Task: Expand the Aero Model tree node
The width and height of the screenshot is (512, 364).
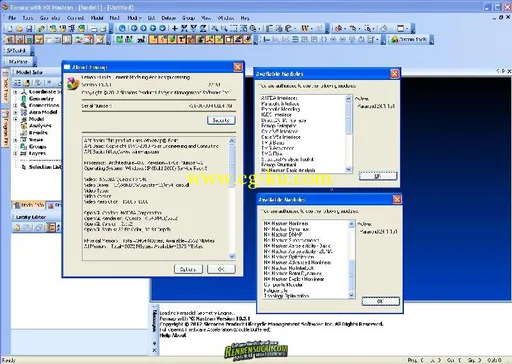Action: tap(15, 112)
